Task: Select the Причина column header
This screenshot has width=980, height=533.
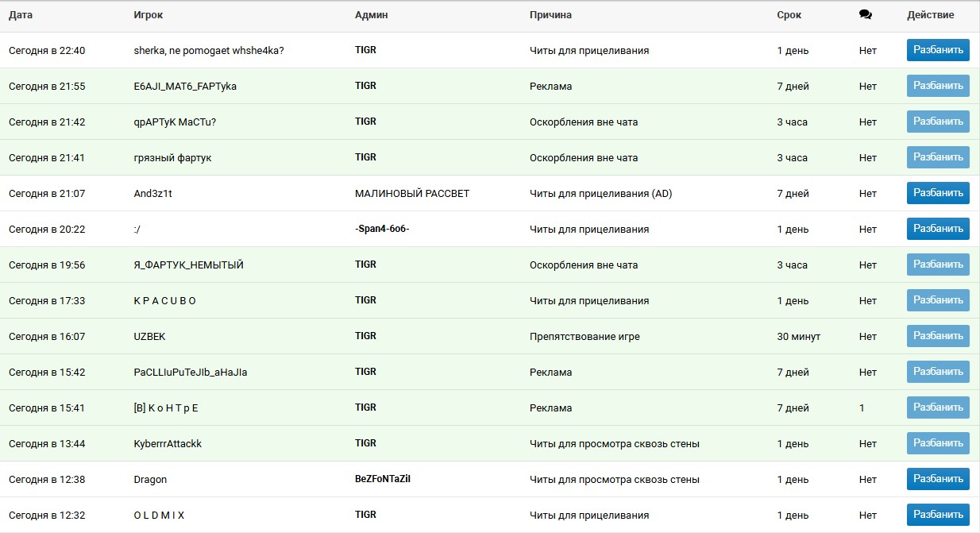Action: pos(550,15)
